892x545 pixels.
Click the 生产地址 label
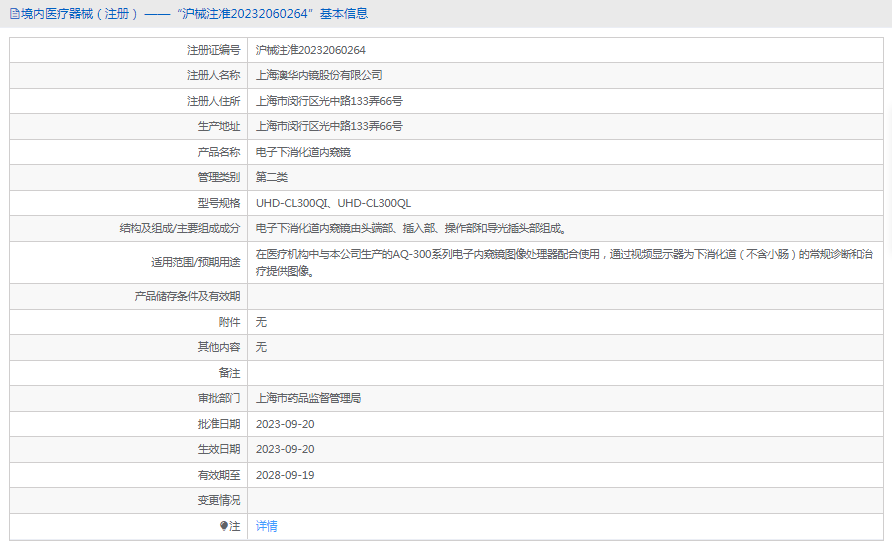[x=219, y=126]
